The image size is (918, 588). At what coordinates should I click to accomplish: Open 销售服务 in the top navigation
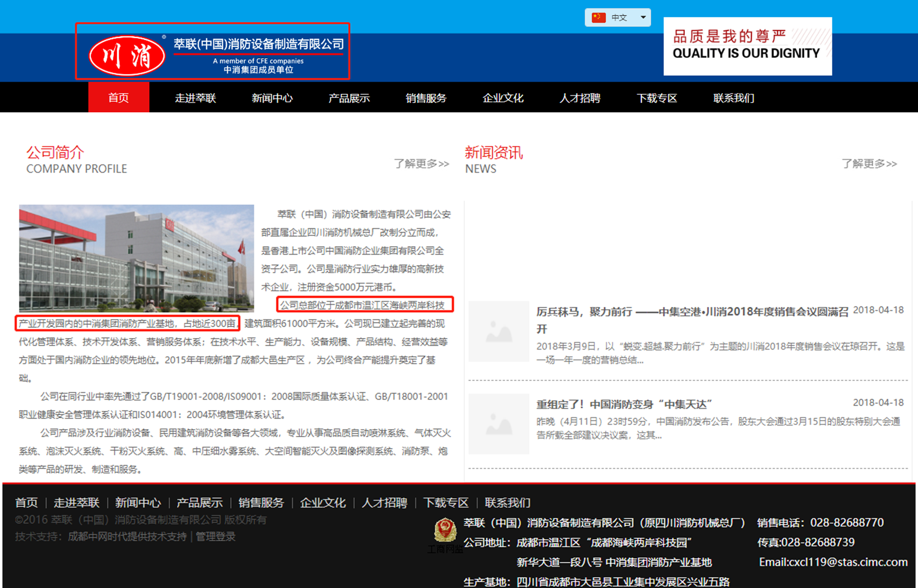(x=426, y=98)
